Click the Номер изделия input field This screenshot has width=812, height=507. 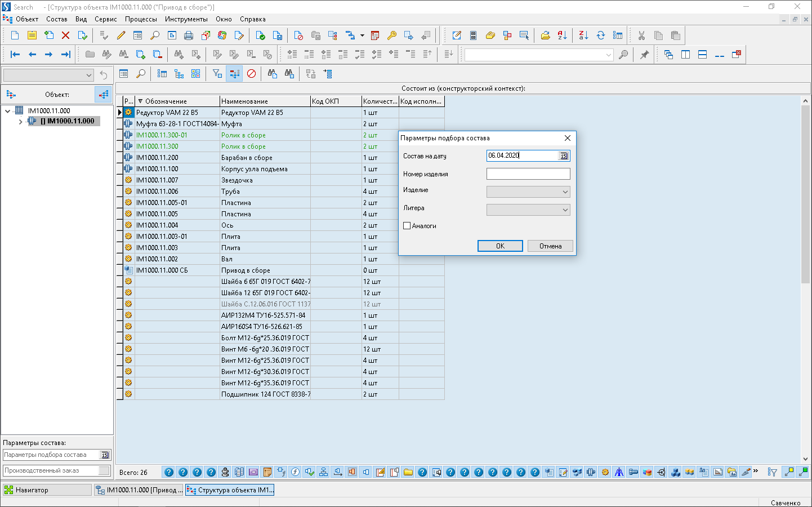tap(528, 174)
